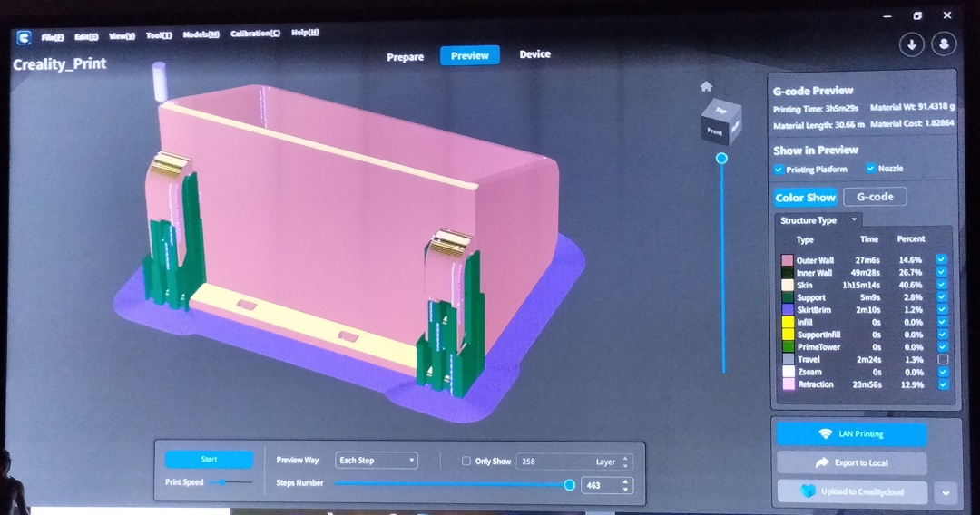This screenshot has width=980, height=515.
Task: Click the Creality logo icon in the menu bar
Action: [x=24, y=37]
